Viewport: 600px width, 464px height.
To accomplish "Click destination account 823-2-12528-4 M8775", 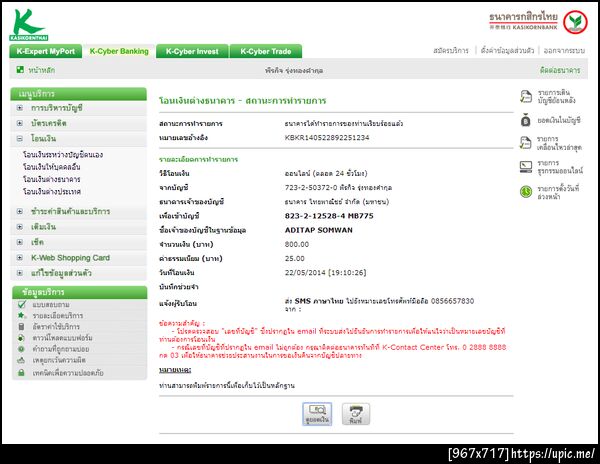I will click(329, 216).
